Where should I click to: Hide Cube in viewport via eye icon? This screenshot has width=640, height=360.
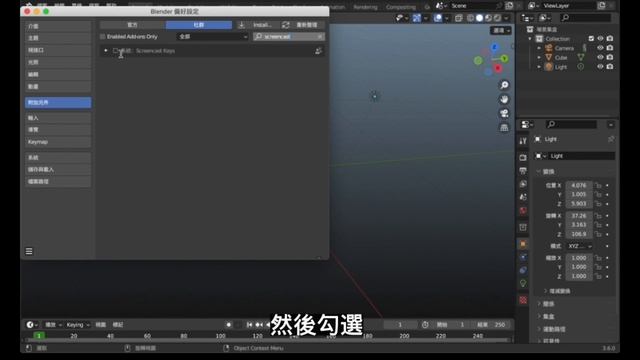600,57
